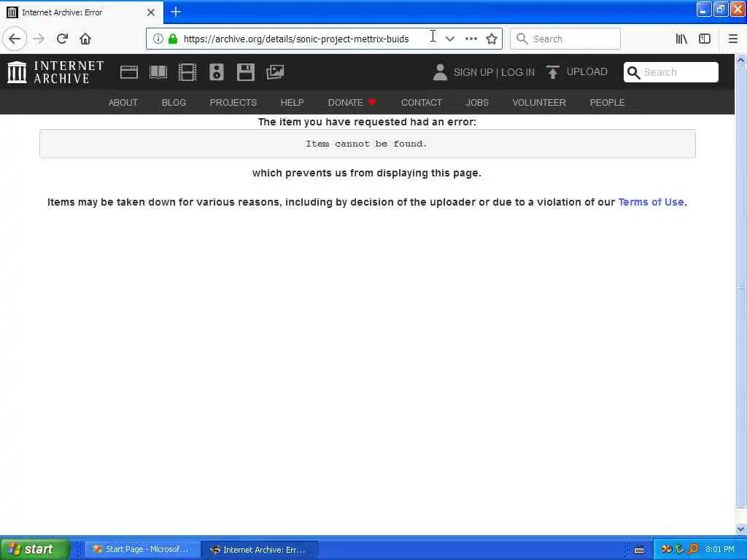Focus the Firefox search box
This screenshot has height=560, width=747.
click(565, 39)
